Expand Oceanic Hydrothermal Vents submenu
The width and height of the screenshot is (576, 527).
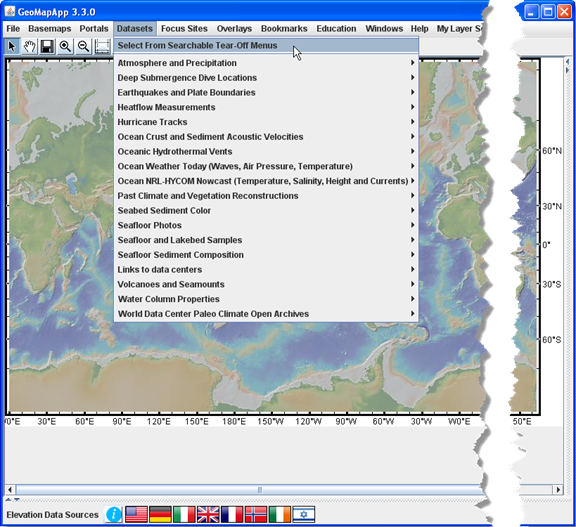[x=266, y=151]
